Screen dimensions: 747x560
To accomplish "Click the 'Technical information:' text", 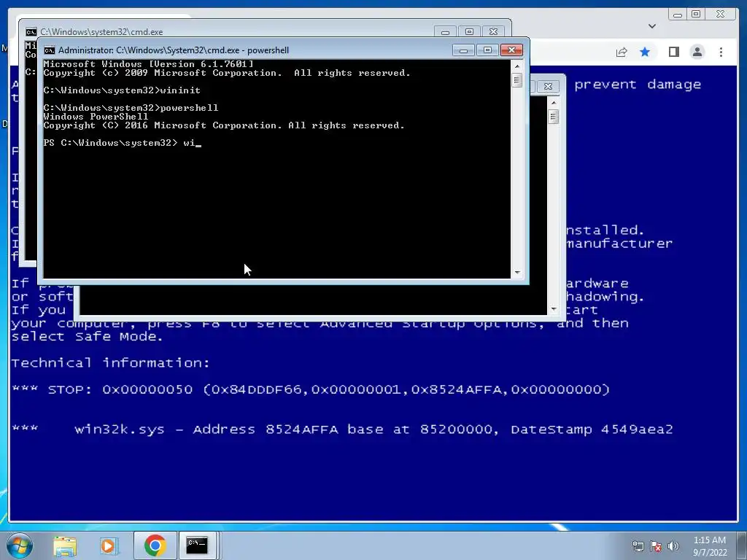I will click(x=111, y=363).
